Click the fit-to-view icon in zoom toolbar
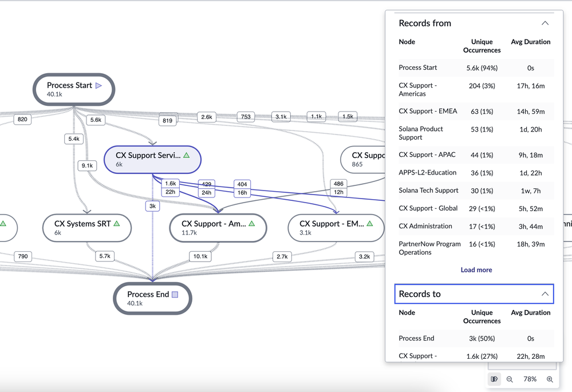This screenshot has width=572, height=392. click(x=494, y=379)
